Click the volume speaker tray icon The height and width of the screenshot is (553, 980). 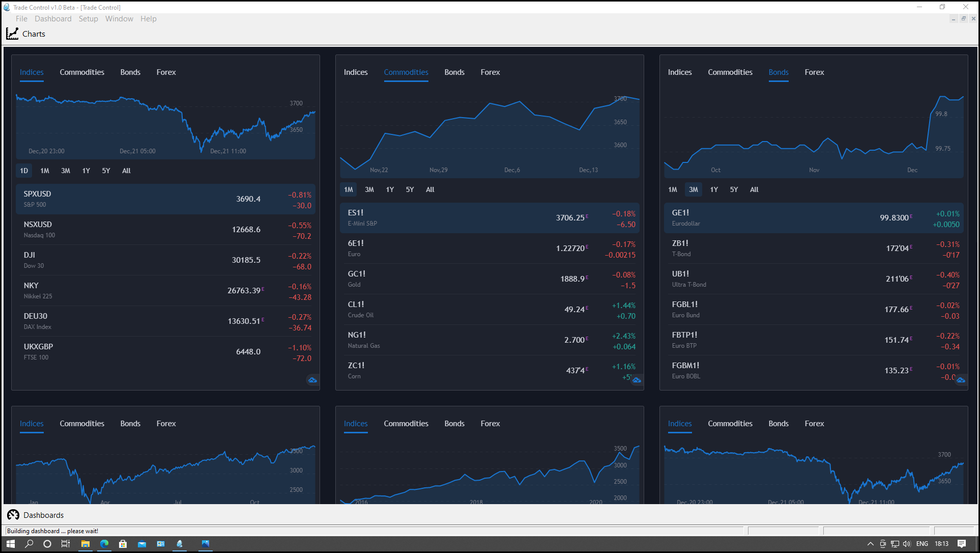907,544
